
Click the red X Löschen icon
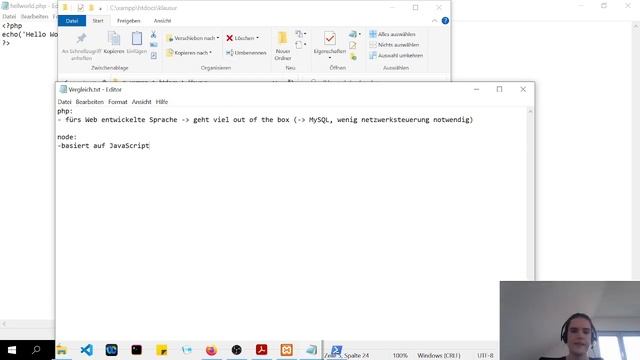[x=229, y=38]
